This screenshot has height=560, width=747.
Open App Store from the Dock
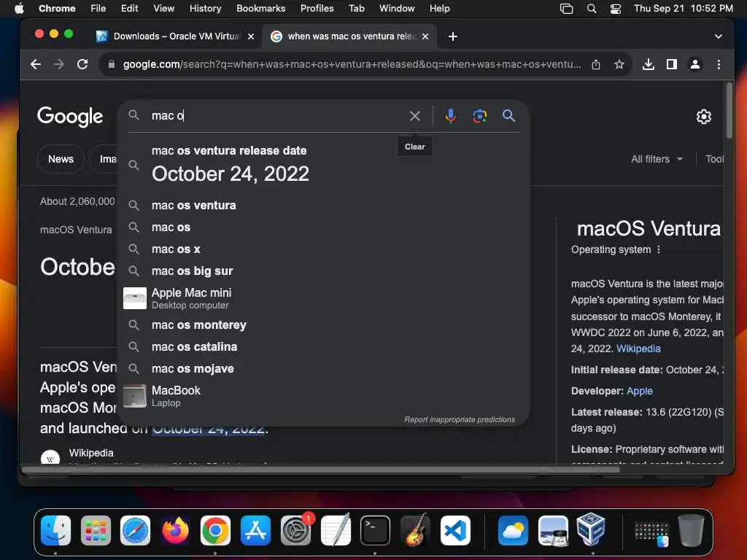tap(255, 530)
